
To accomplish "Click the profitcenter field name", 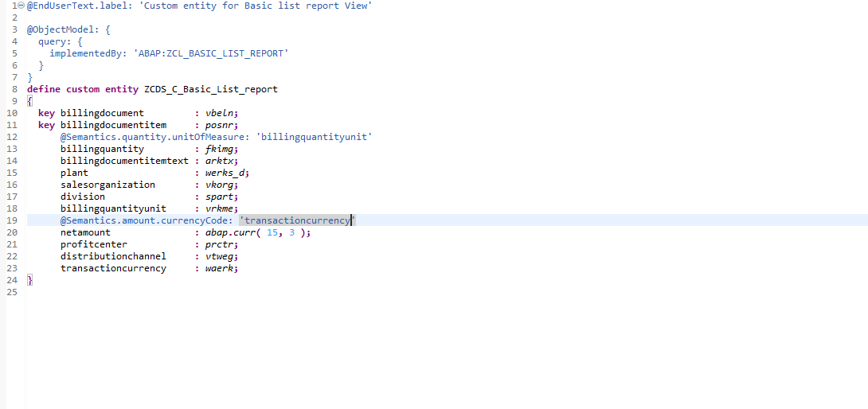I will click(x=94, y=244).
